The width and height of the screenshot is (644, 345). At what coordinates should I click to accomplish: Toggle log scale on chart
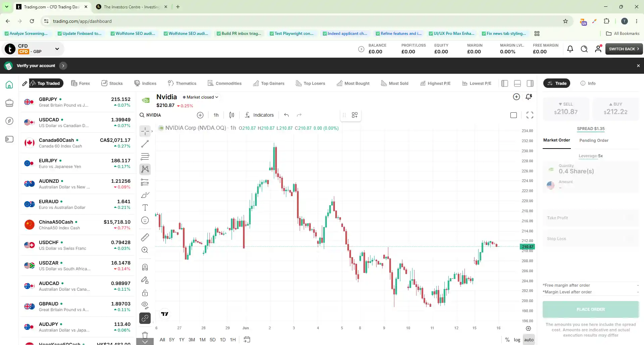coord(517,340)
